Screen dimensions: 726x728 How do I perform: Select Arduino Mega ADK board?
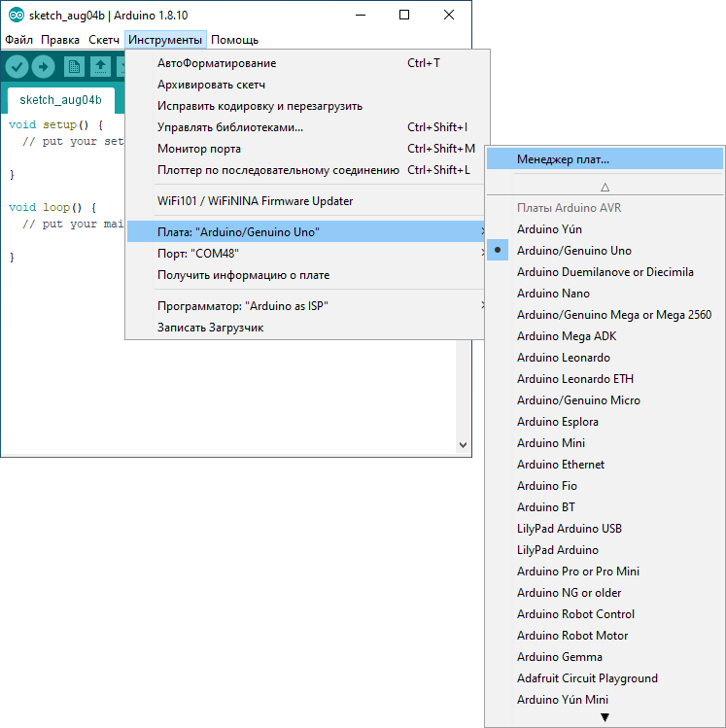(x=605, y=336)
